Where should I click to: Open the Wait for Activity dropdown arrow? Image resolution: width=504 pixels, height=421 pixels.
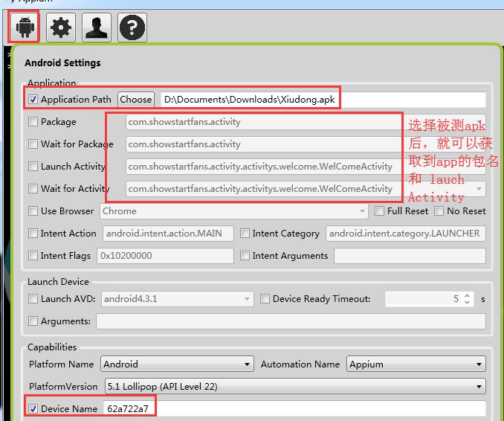coord(479,189)
